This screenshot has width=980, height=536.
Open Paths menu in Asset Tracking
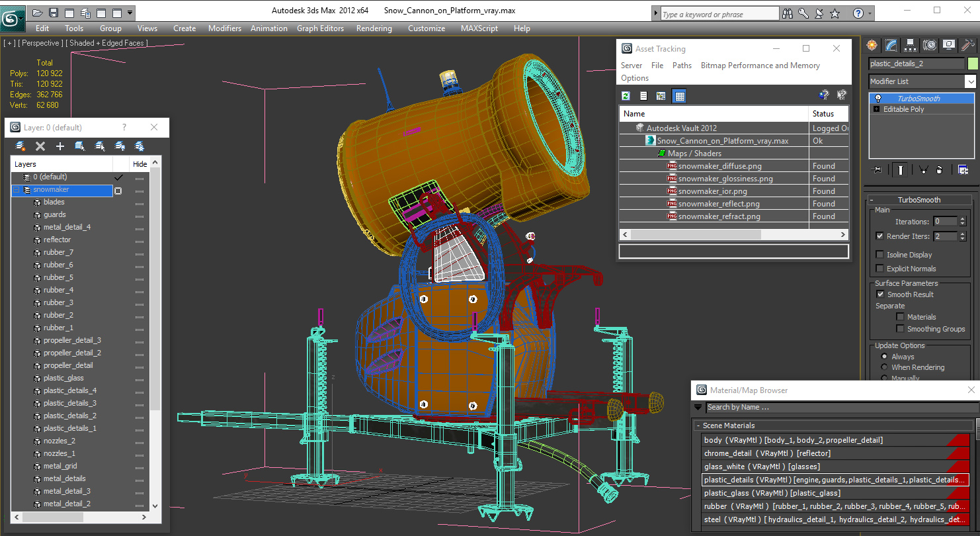pyautogui.click(x=682, y=66)
